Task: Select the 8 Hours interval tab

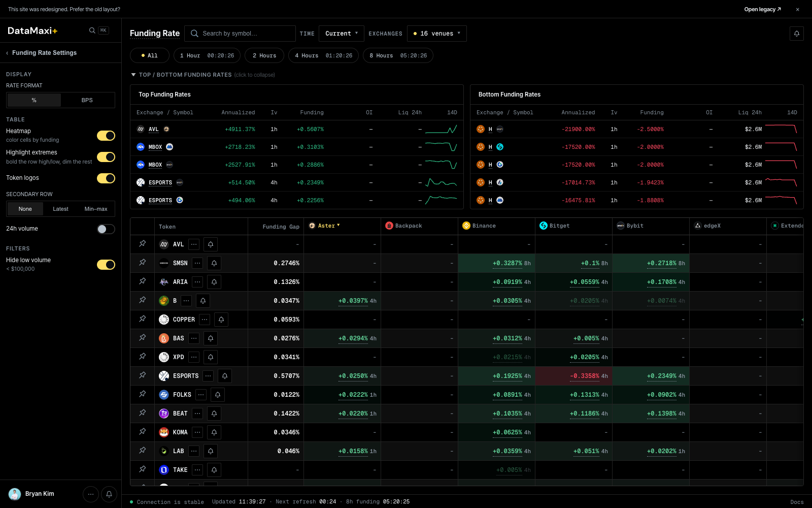Action: click(x=398, y=55)
